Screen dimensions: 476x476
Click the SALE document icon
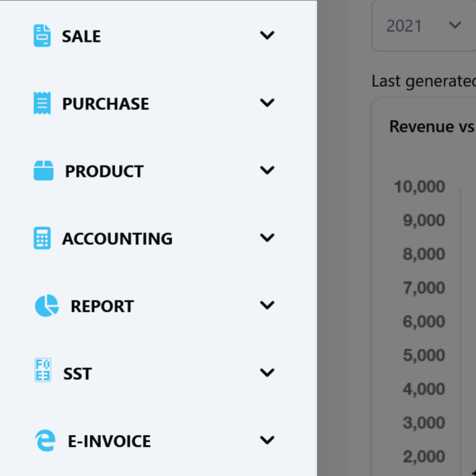click(x=42, y=36)
